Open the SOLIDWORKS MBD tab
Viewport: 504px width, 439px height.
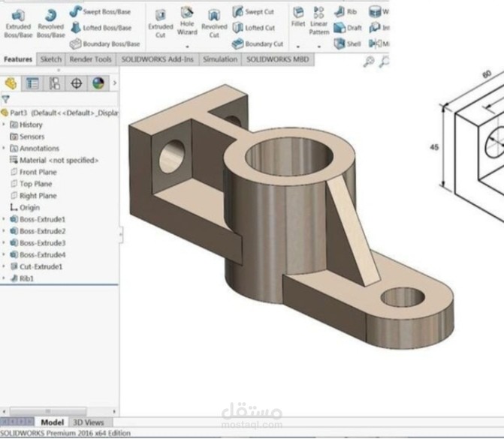click(278, 59)
